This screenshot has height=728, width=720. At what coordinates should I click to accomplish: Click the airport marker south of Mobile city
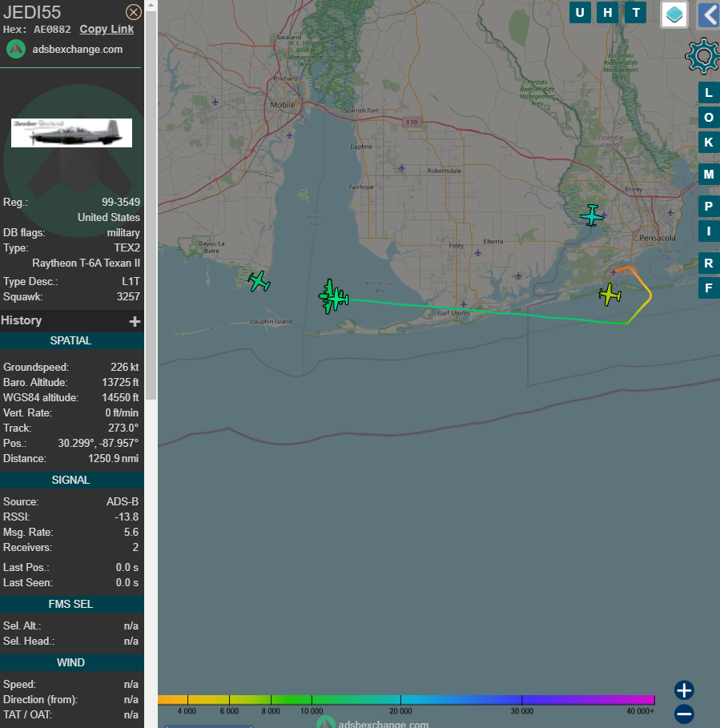pyautogui.click(x=289, y=135)
